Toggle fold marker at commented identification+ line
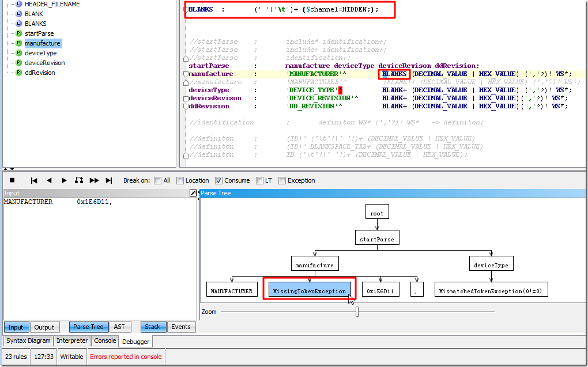This screenshot has height=367, width=588. pos(186,59)
